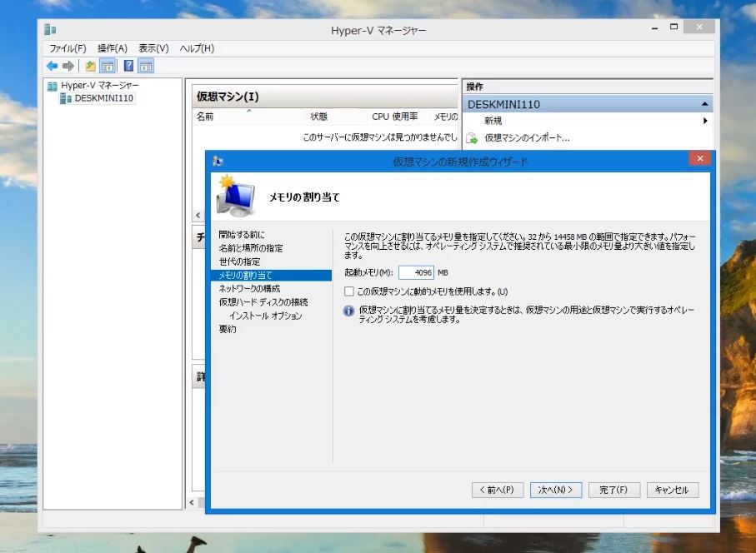Expand the 新規 submenu arrow

[x=705, y=121]
